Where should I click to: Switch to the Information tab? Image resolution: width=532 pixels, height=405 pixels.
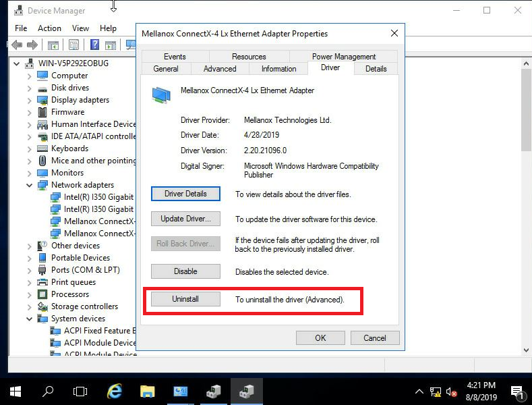pos(278,69)
